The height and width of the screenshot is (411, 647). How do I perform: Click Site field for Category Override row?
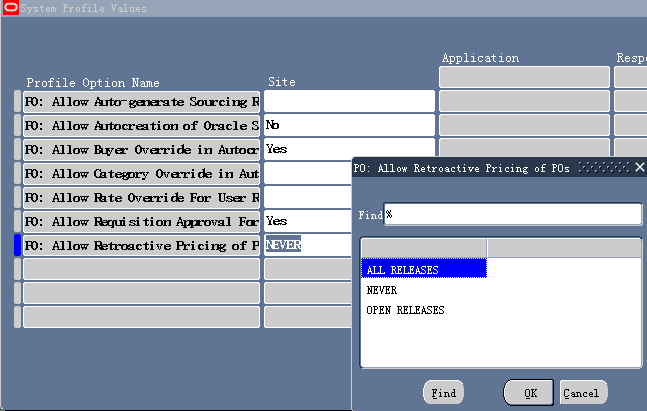(x=308, y=173)
